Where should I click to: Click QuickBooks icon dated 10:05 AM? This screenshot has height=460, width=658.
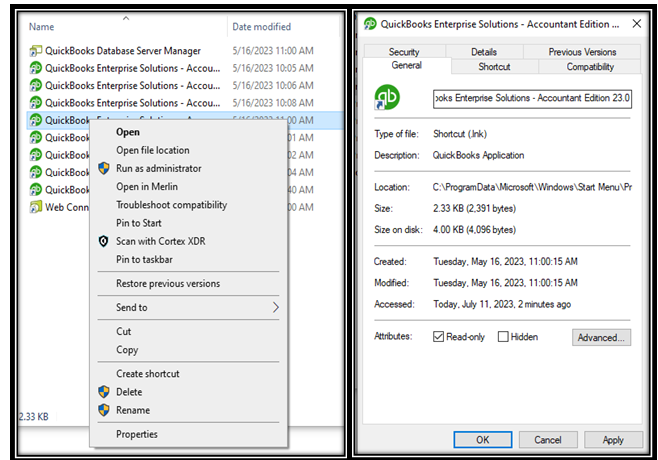(x=36, y=68)
